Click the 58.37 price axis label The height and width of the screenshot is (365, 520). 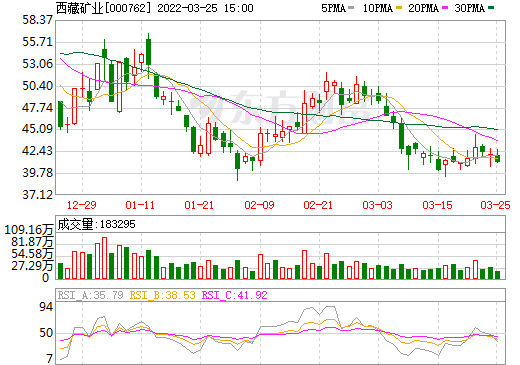tap(38, 20)
